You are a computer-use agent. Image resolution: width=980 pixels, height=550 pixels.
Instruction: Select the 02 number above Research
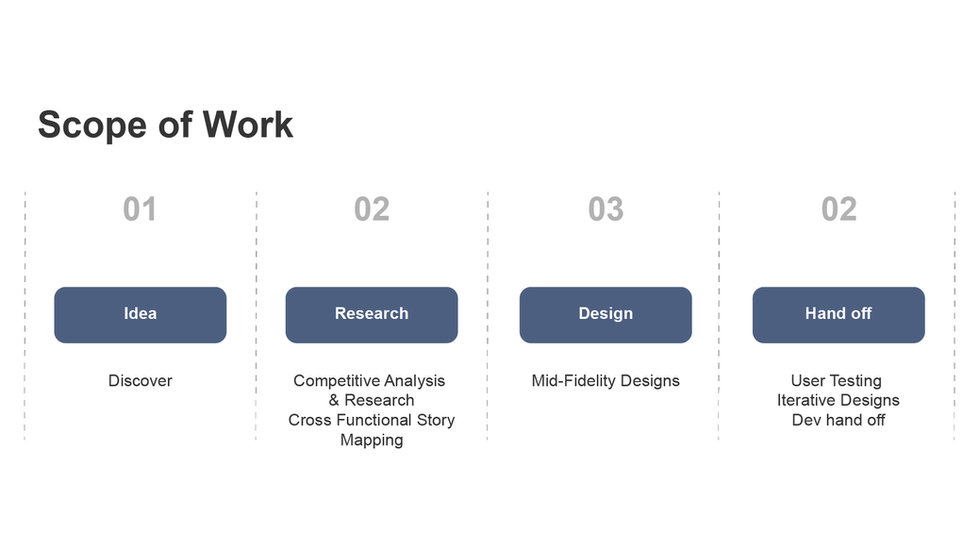(371, 209)
